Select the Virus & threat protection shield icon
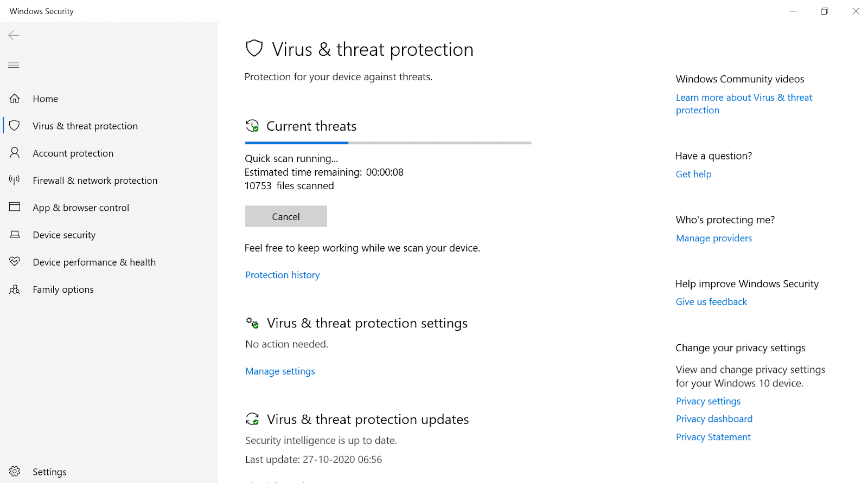868x483 pixels. (x=15, y=125)
